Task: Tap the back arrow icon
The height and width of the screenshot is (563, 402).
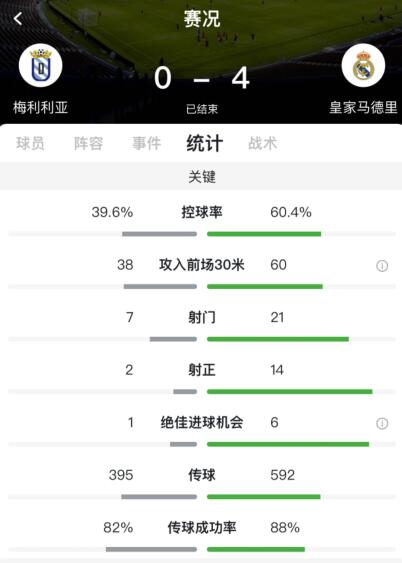Action: [x=18, y=18]
